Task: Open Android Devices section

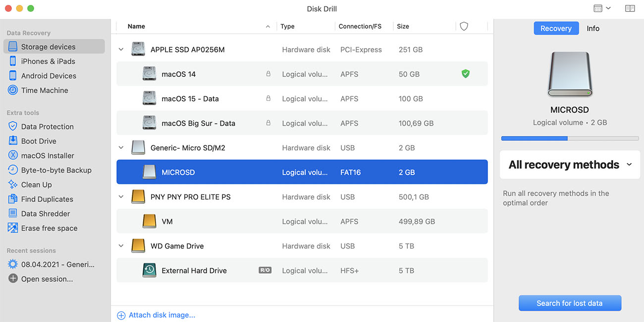Action: 49,76
